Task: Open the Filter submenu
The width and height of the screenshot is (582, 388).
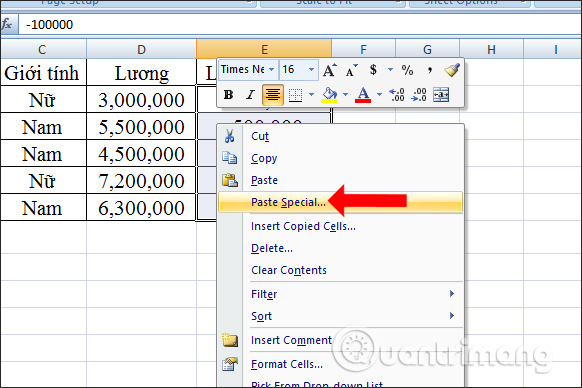Action: [340, 294]
